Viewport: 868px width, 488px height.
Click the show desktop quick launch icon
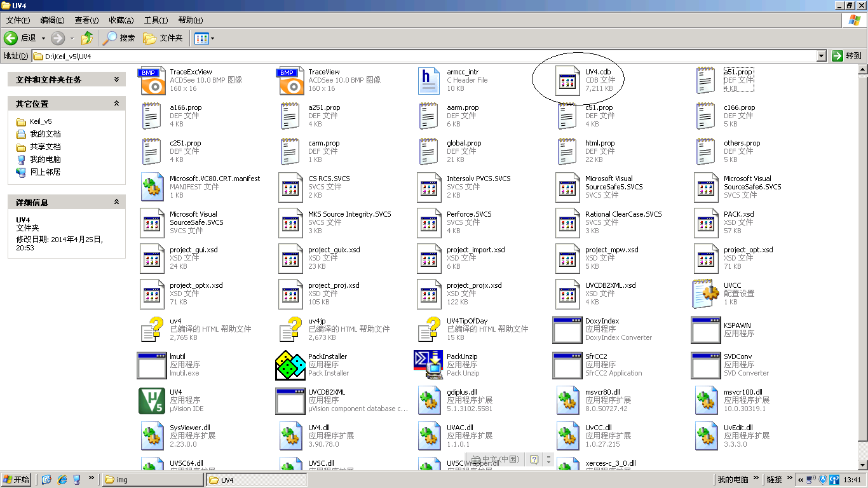coord(46,480)
